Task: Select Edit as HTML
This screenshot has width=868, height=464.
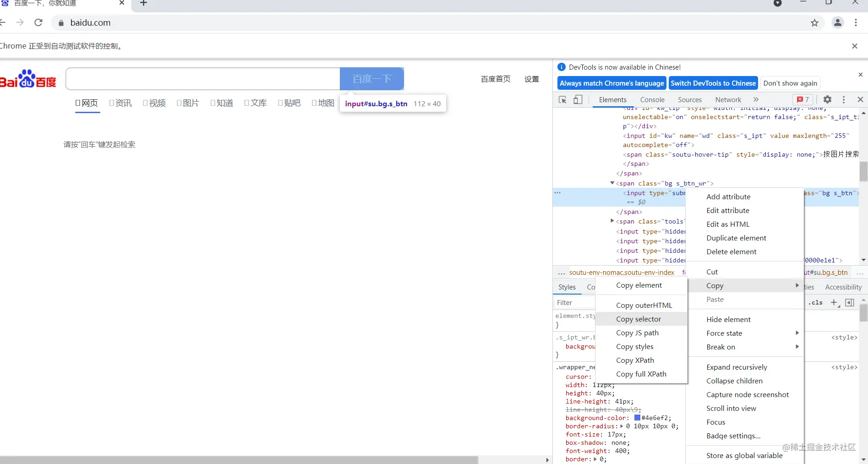Action: click(745, 224)
